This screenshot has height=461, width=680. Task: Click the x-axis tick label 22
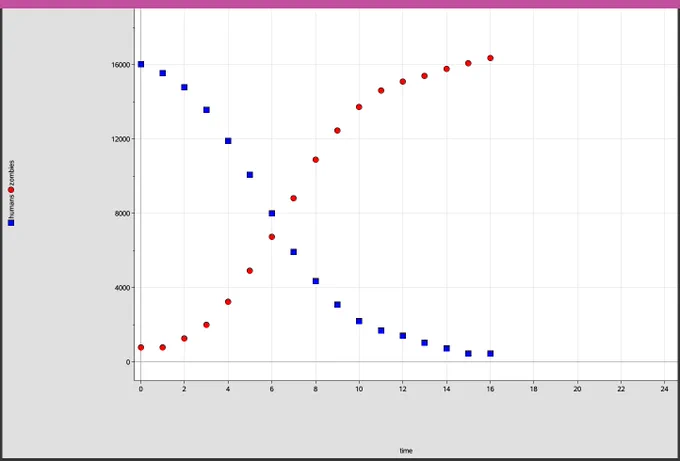(621, 389)
